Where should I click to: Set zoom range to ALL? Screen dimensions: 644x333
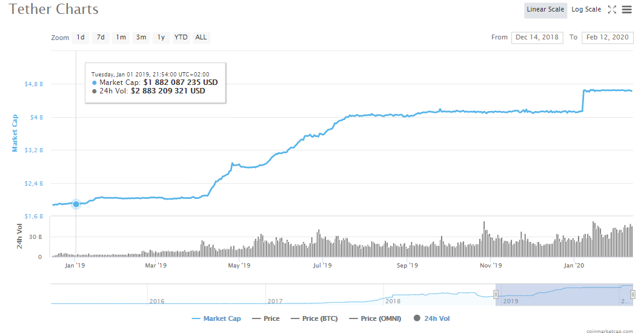click(201, 38)
